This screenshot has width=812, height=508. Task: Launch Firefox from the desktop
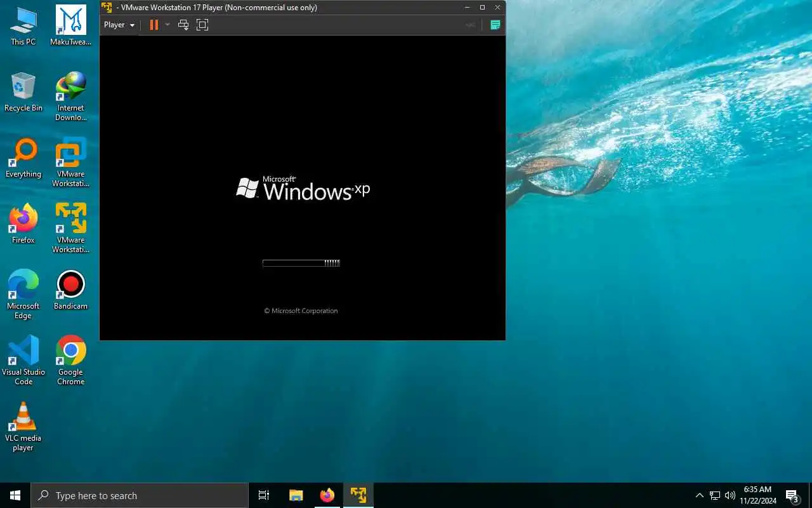pyautogui.click(x=23, y=224)
